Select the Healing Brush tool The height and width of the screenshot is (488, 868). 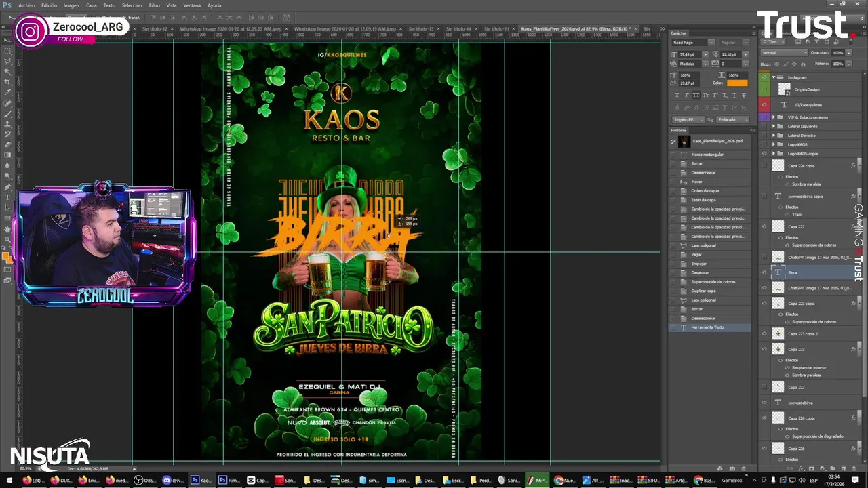click(x=7, y=104)
